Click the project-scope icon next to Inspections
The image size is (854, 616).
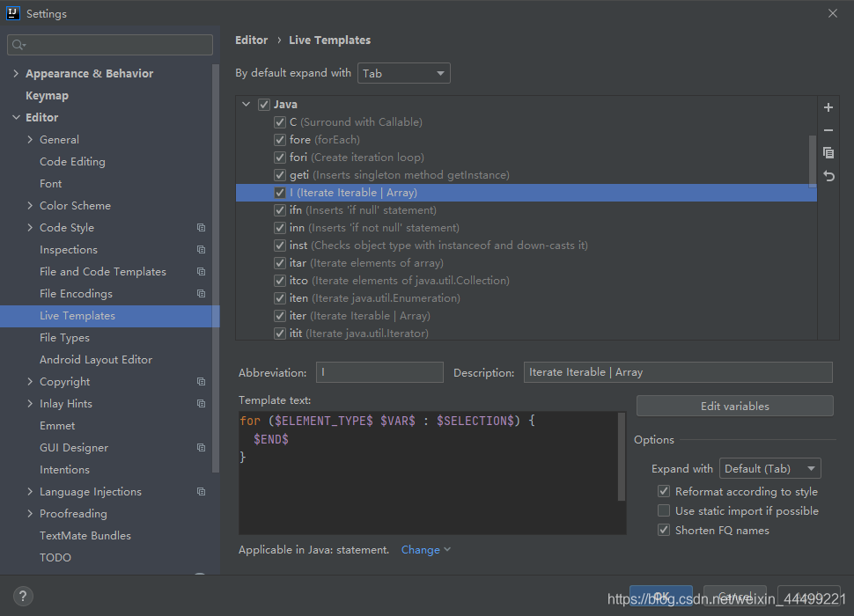coord(201,250)
